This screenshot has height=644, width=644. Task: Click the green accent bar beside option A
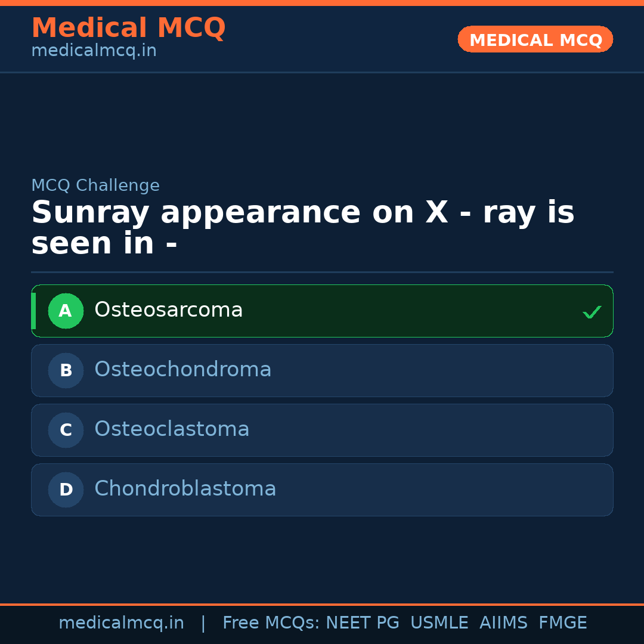point(34,311)
